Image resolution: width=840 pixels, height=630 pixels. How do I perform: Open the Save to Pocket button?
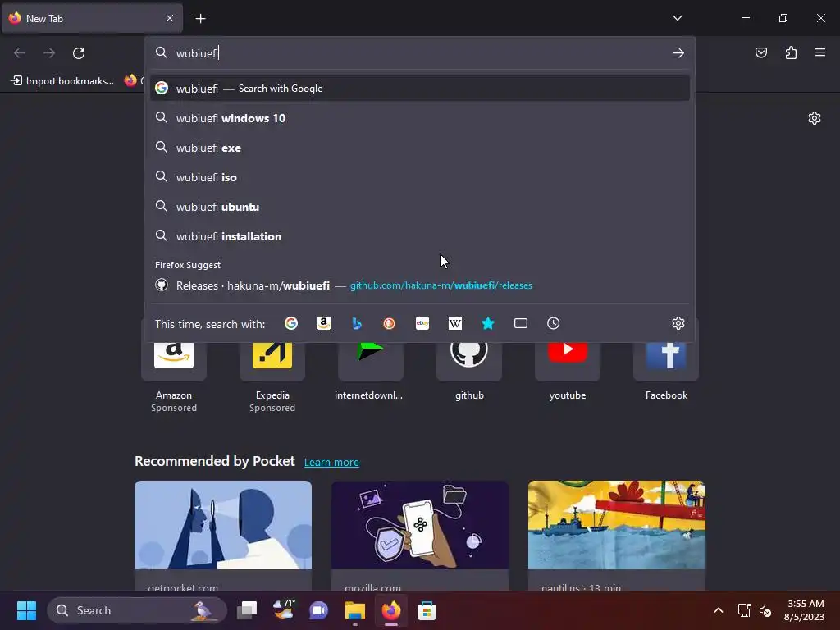tap(760, 52)
